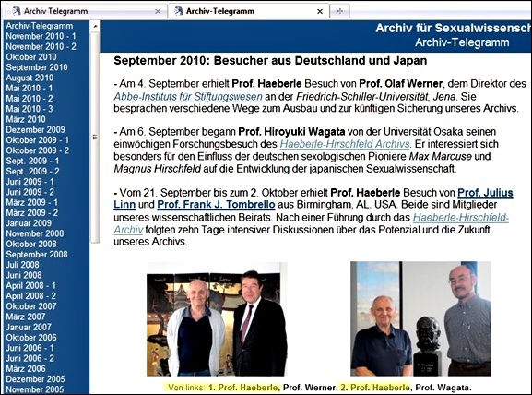Open März 2006 issue
Viewport: 532px width, 395px height.
tap(26, 369)
